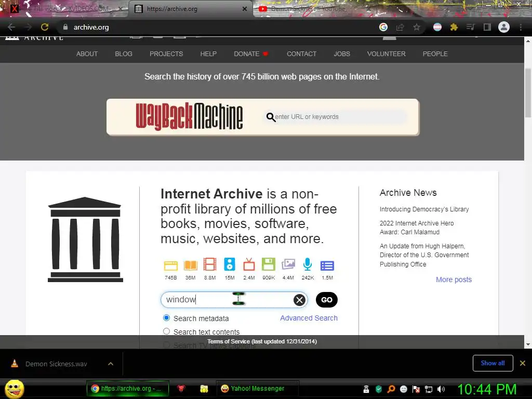Click the scrollbar down arrow
This screenshot has height=399, width=532.
tap(528, 345)
